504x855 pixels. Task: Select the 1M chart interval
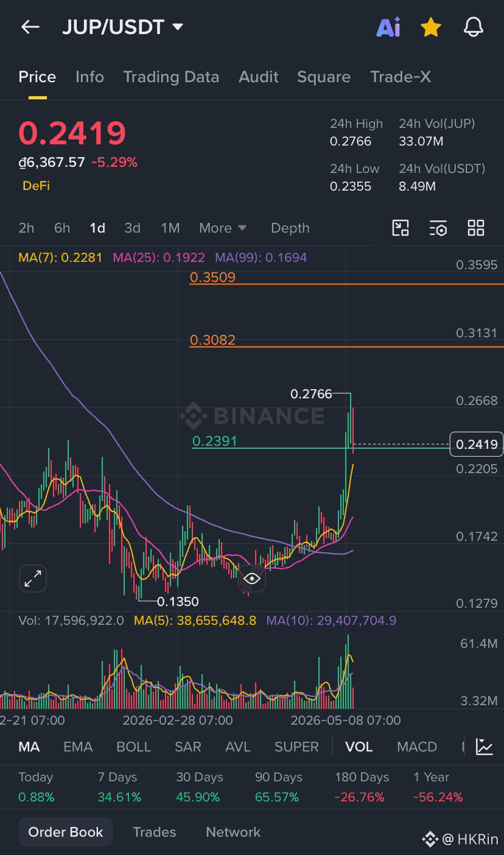[170, 228]
